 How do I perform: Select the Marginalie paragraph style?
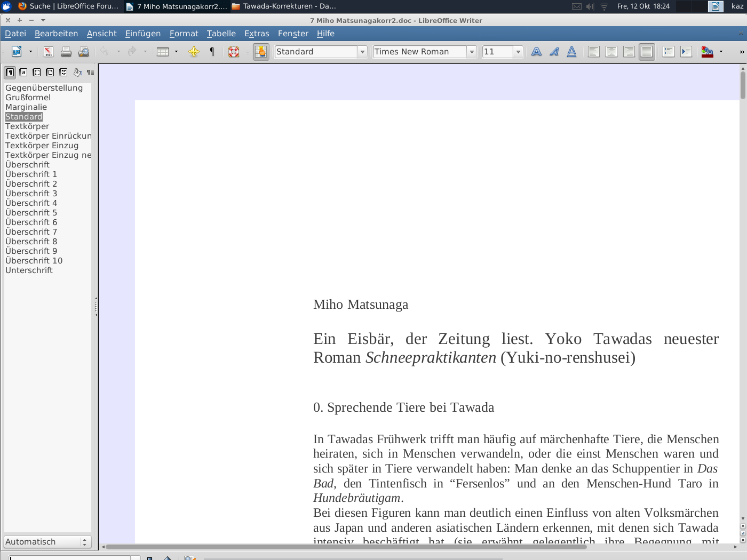[26, 107]
